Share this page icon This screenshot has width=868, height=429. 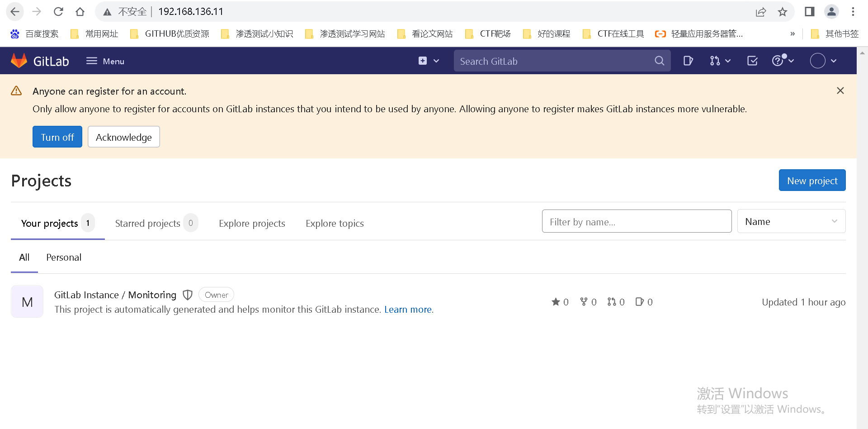coord(761,12)
